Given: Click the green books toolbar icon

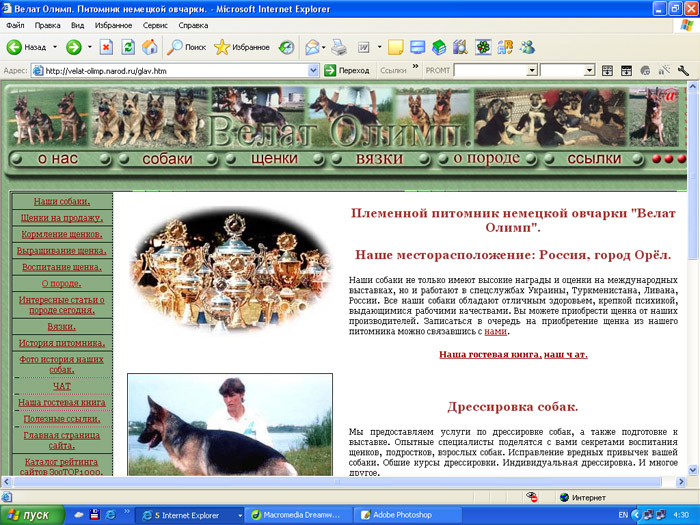Looking at the screenshot, I should tap(439, 47).
